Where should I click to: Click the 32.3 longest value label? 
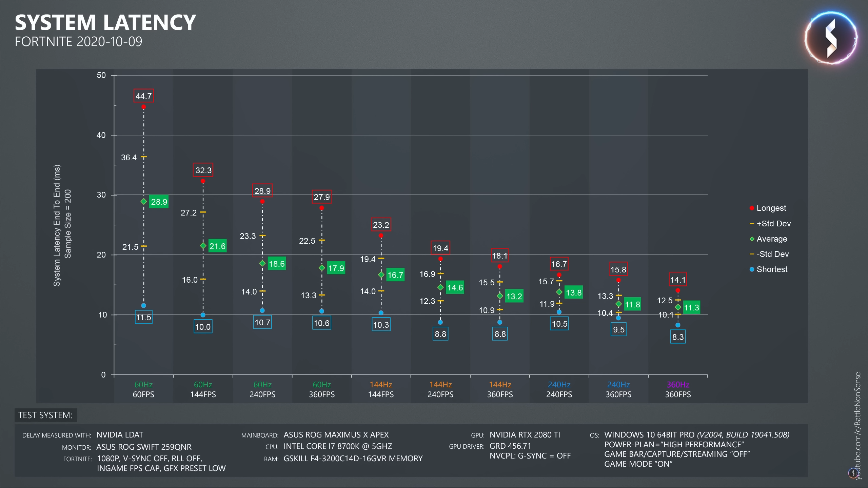pos(203,170)
